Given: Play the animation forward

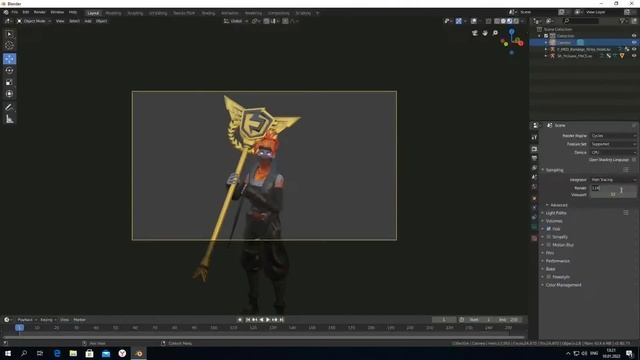Looking at the screenshot, I should pos(268,320).
